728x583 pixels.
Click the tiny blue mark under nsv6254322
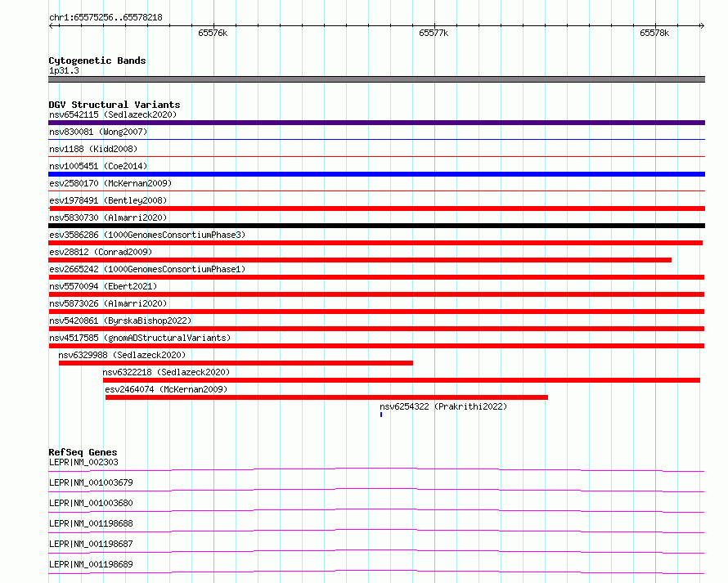[381, 415]
